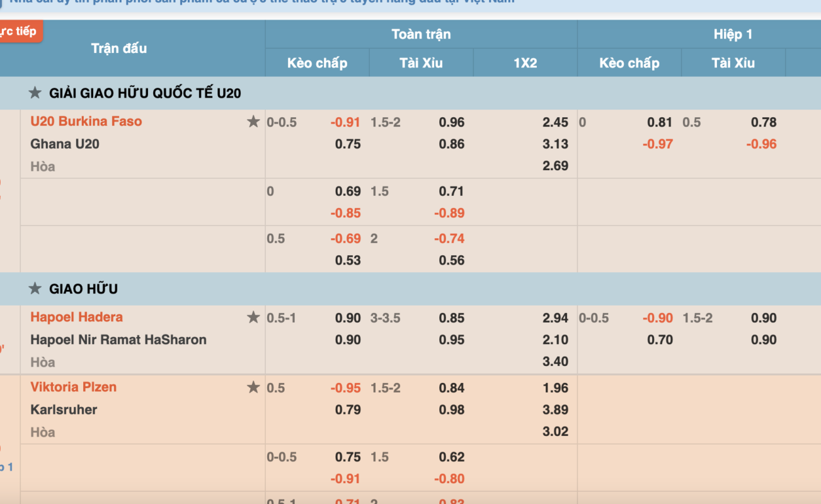Select Plzen under 1.5 odds -0.80
Viewport: 821px width, 504px height.
[449, 479]
